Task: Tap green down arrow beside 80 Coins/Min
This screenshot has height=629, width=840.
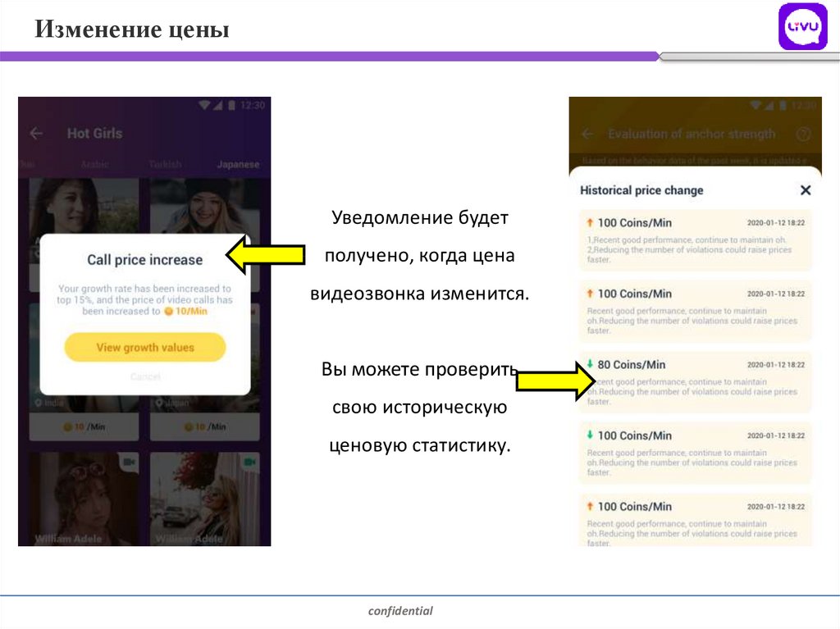Action: point(589,364)
